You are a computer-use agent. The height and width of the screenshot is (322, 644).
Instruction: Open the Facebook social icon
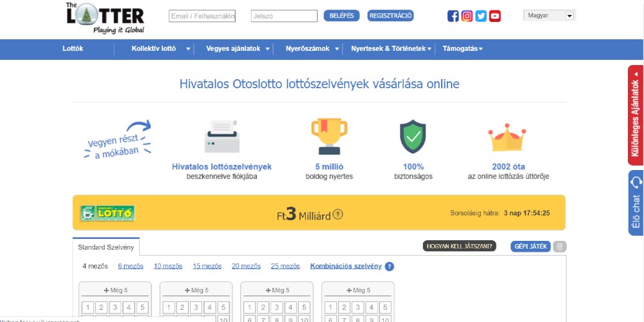(x=453, y=16)
